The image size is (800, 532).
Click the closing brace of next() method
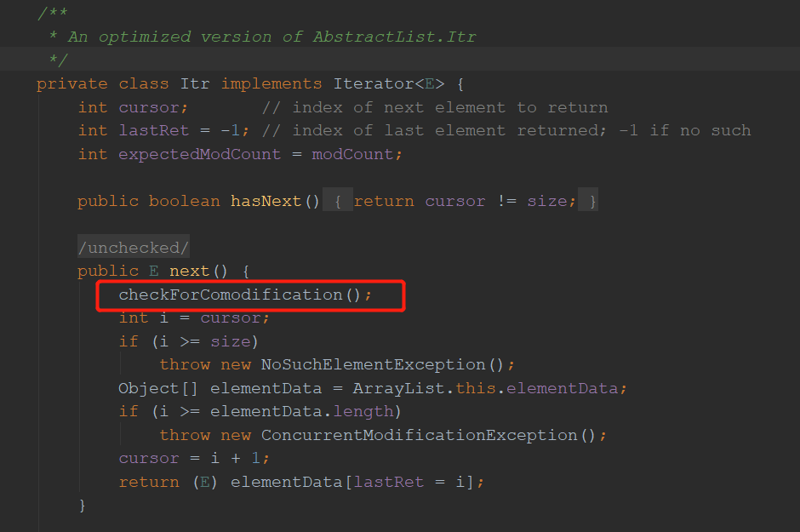pyautogui.click(x=83, y=505)
